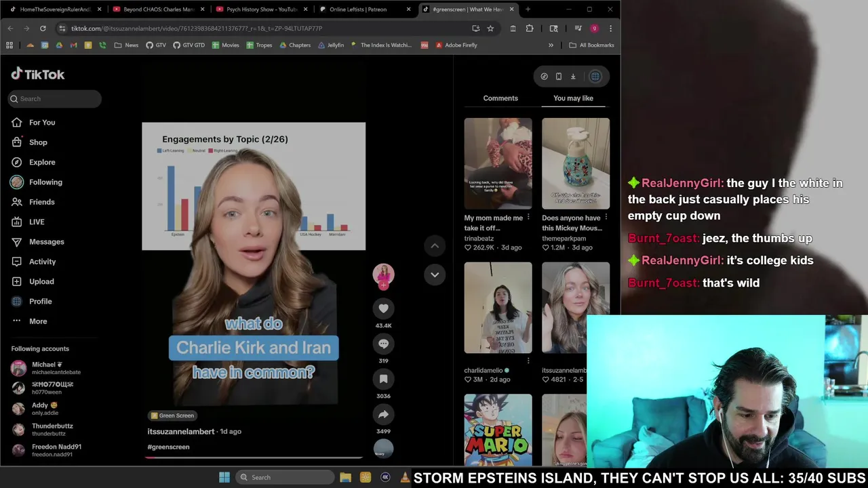Click the TikTok coin icon in the pill
This screenshot has width=868, height=488.
(x=544, y=77)
